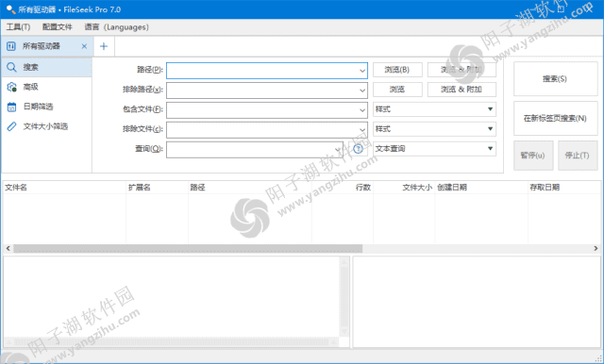Open the 语言 (Languages) menu
Image resolution: width=604 pixels, height=364 pixels.
tap(116, 27)
